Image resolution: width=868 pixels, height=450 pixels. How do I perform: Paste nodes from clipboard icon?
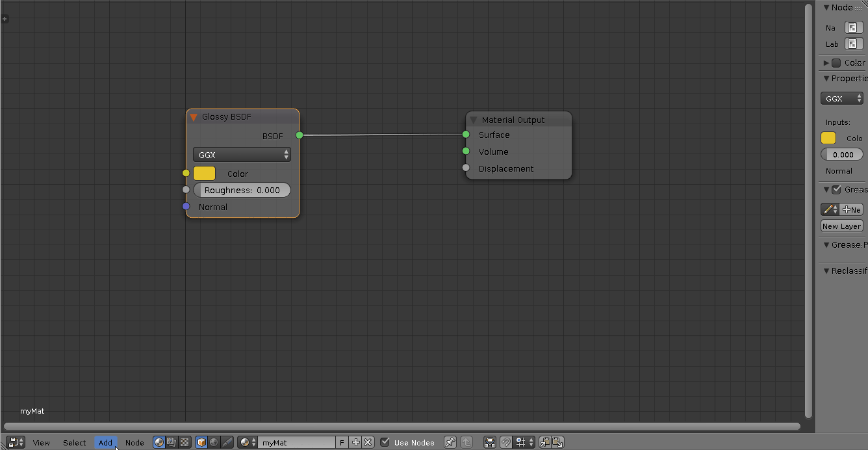coord(557,442)
